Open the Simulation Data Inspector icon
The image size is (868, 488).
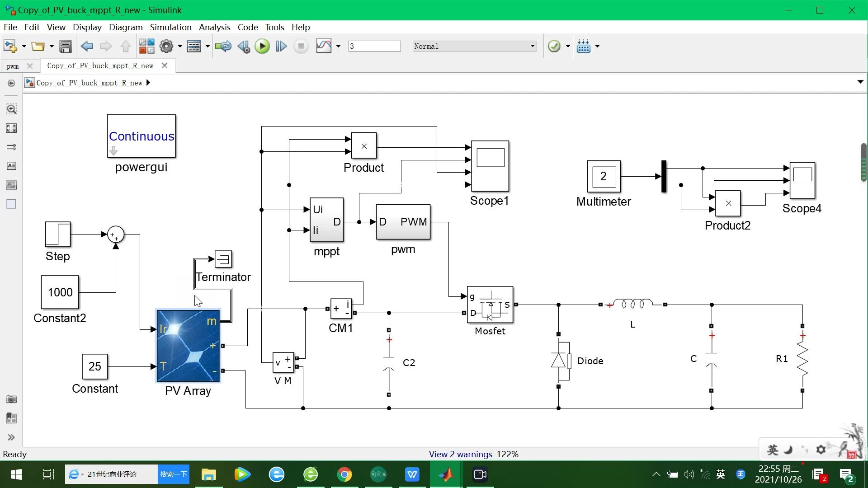[x=324, y=46]
